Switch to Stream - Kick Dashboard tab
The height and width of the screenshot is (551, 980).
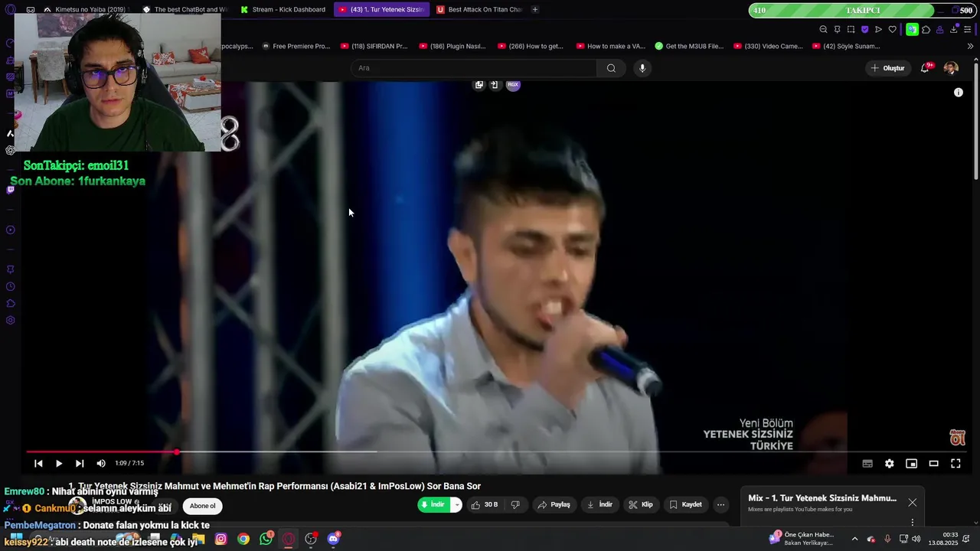click(x=283, y=9)
